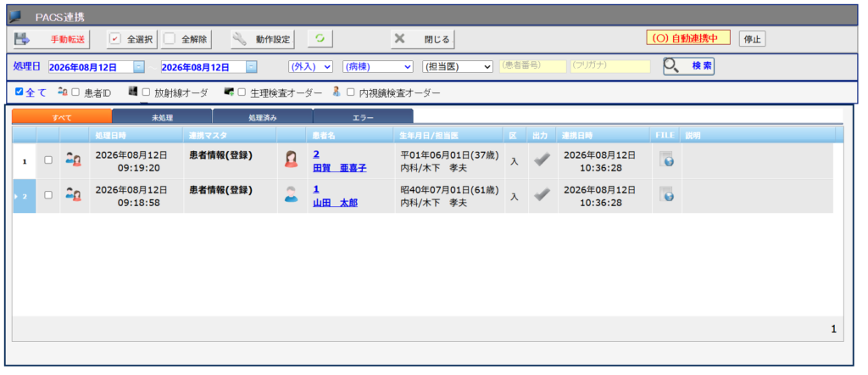Switch to the すべて tab

[x=62, y=117]
